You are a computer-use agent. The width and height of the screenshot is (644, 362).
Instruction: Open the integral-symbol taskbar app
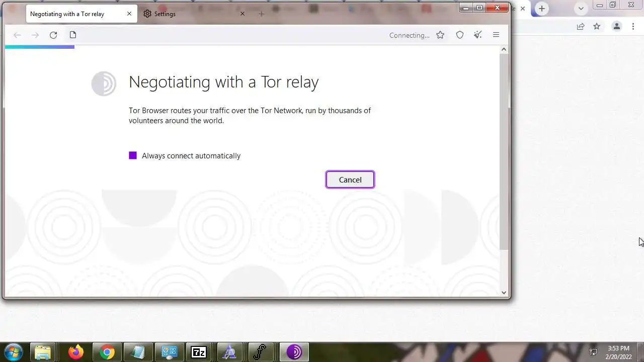(261, 352)
